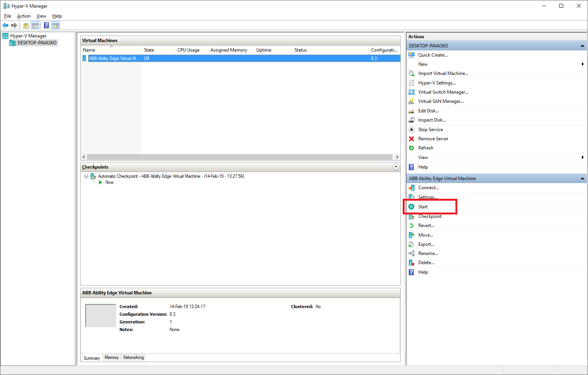Sort by State column header

pyautogui.click(x=158, y=50)
